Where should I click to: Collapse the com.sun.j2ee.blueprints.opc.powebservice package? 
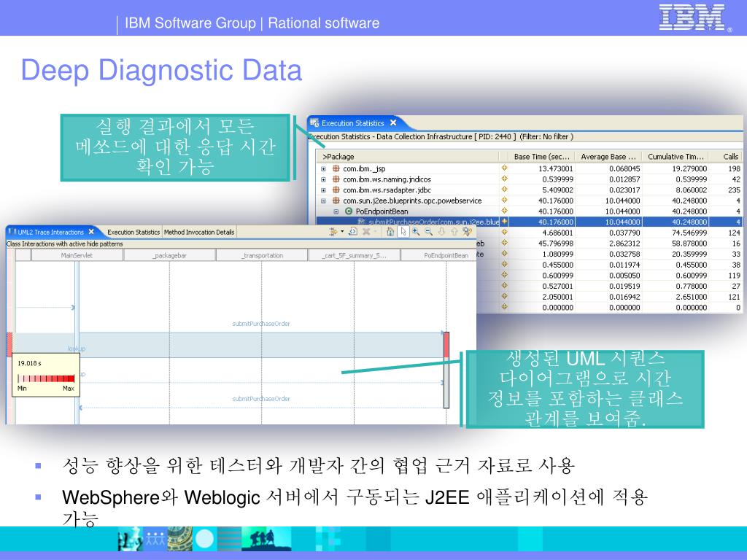coord(323,201)
